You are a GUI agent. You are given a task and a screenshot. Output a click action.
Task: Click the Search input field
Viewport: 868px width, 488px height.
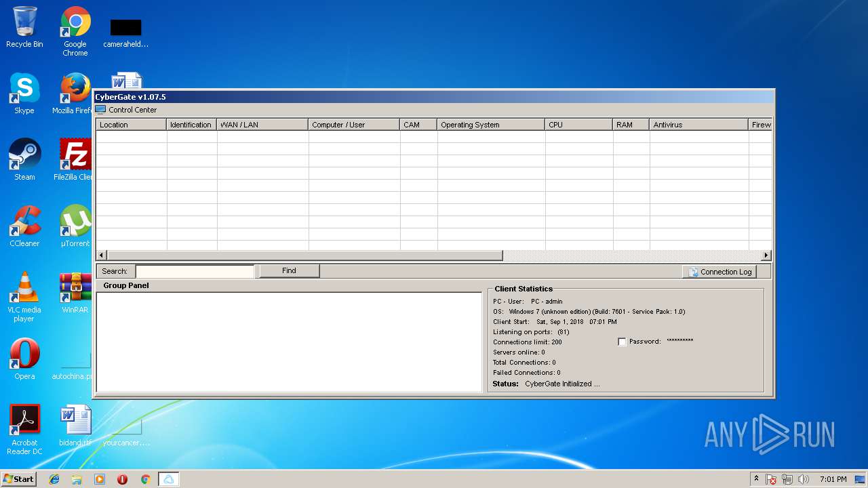[x=195, y=271]
